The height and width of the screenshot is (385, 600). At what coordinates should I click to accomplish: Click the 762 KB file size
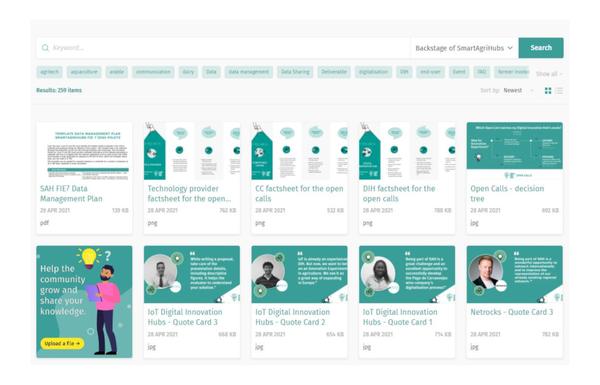click(x=228, y=210)
